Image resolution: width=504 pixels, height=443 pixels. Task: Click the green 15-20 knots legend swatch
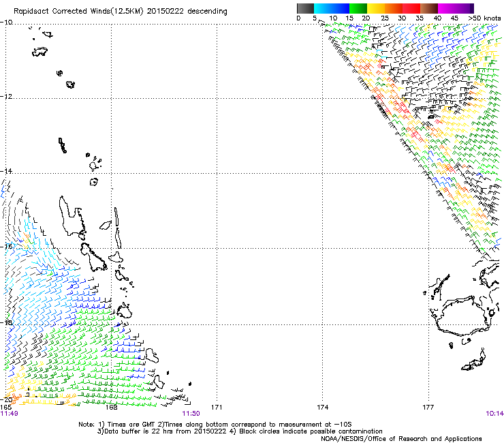[358, 8]
